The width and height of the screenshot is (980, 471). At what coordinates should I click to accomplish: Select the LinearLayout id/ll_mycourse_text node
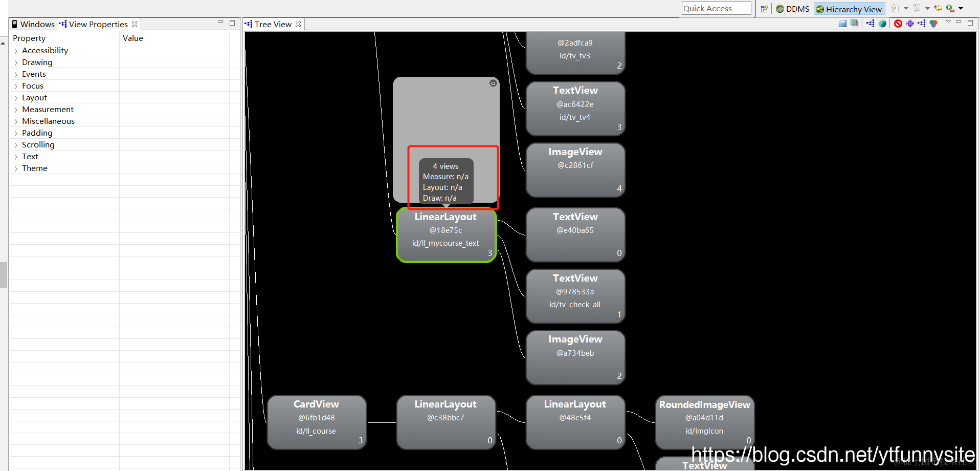(x=446, y=235)
